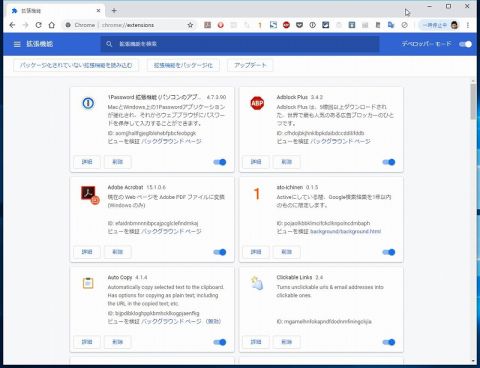Click 削除 (remove) on the ato-ichinen card
This screenshot has width=480, height=368.
(287, 252)
